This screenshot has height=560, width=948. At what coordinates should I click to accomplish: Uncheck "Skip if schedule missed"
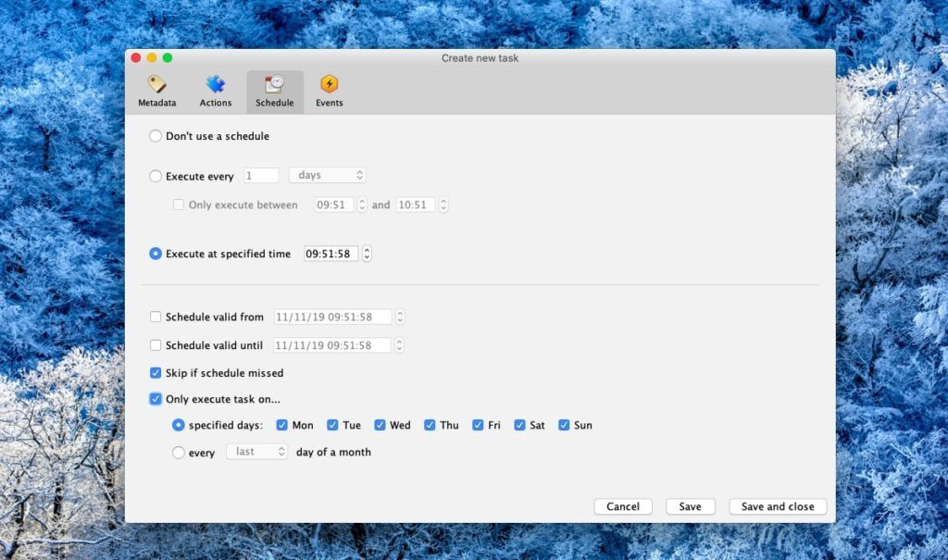(x=155, y=373)
